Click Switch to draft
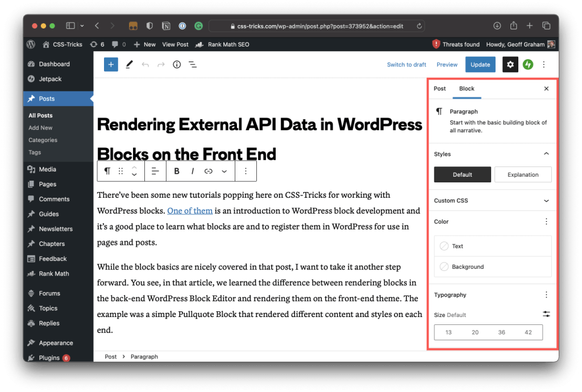Viewport: 582px width, 392px height. pos(406,65)
